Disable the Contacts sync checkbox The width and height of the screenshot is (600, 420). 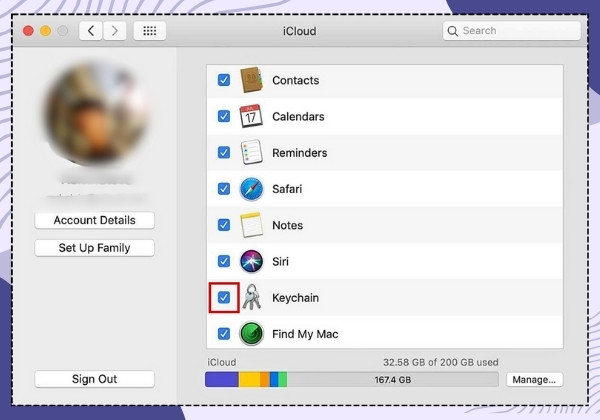[224, 80]
